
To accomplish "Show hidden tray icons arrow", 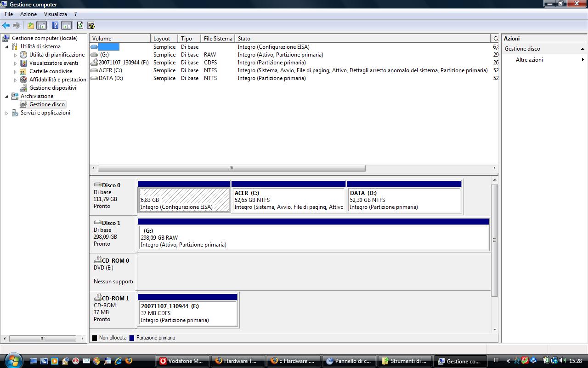I will (508, 361).
